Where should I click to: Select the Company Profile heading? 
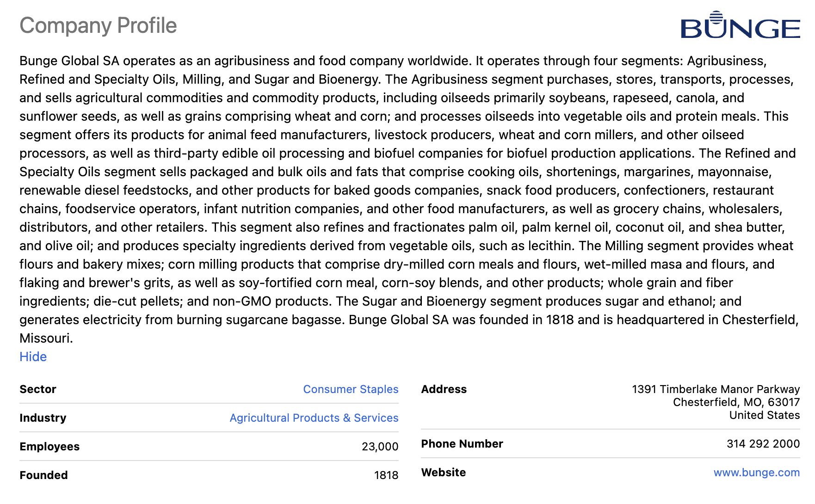[98, 25]
